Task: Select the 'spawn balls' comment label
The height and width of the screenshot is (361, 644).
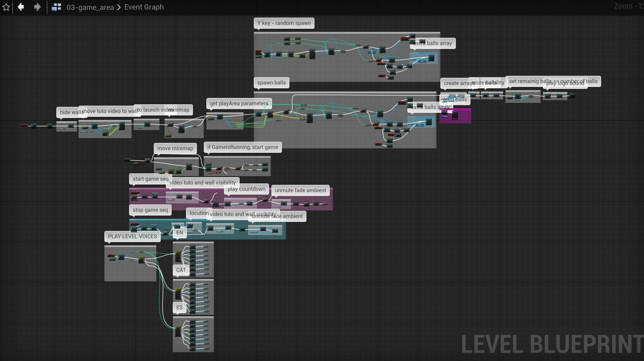Action: [271, 83]
